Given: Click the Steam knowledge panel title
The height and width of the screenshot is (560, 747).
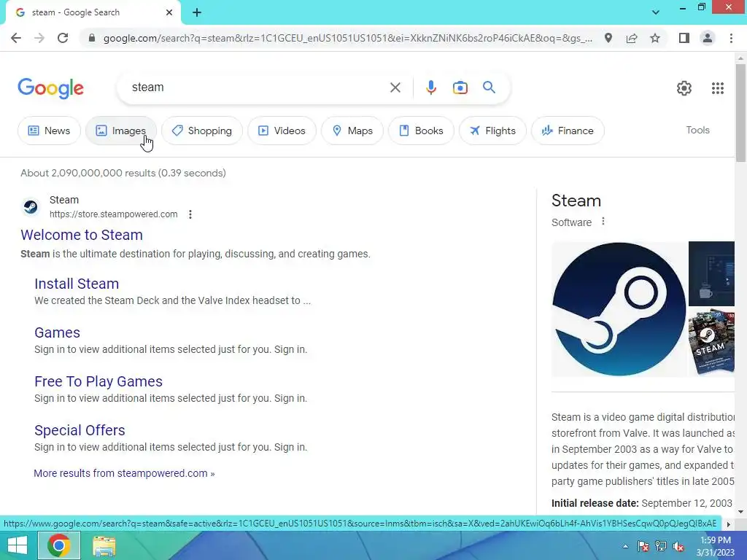Looking at the screenshot, I should point(576,201).
